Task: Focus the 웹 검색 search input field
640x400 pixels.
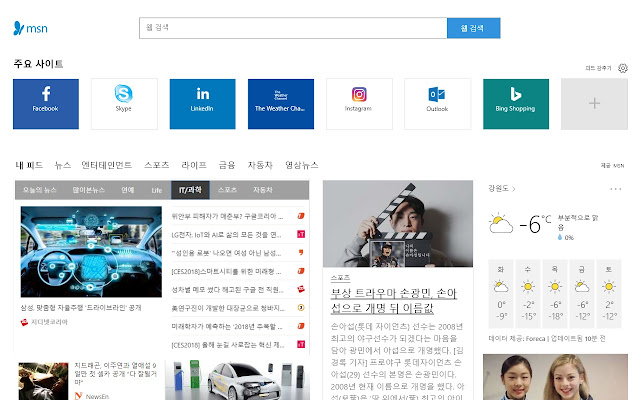Action: point(293,28)
